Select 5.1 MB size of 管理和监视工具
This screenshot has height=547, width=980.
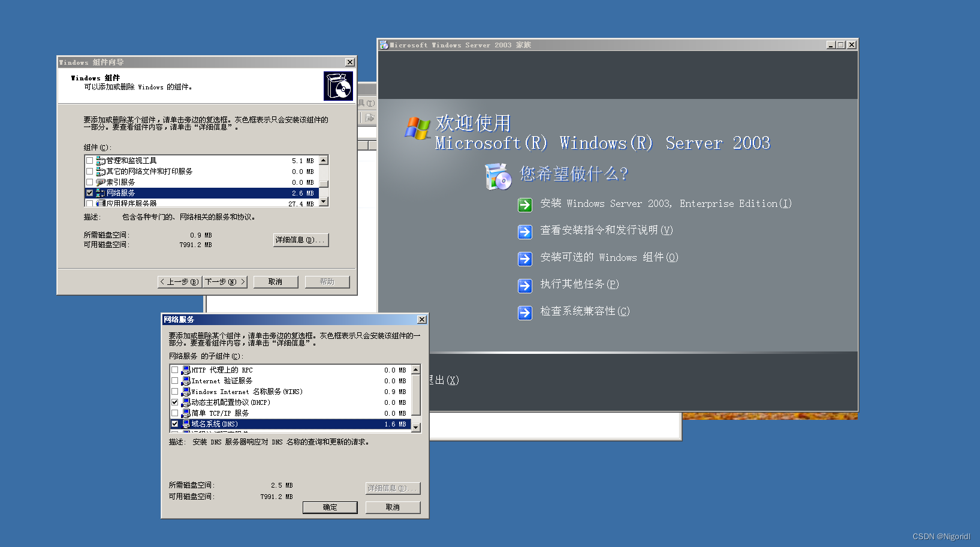(x=303, y=161)
